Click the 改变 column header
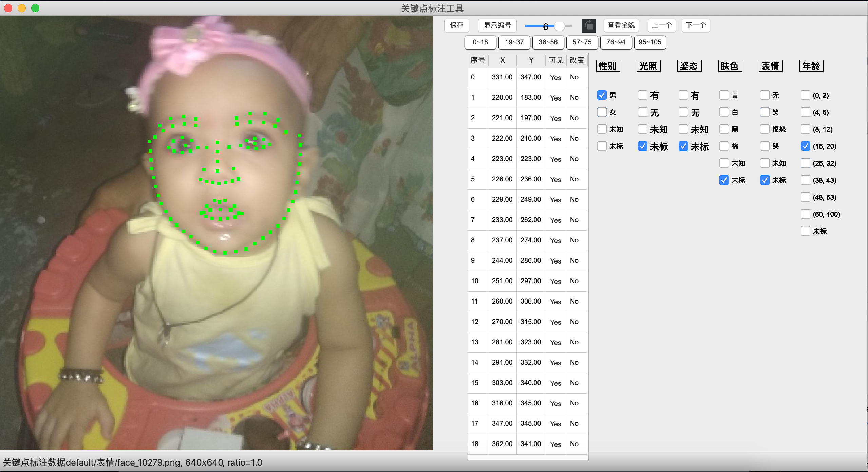The width and height of the screenshot is (868, 472). pos(577,60)
